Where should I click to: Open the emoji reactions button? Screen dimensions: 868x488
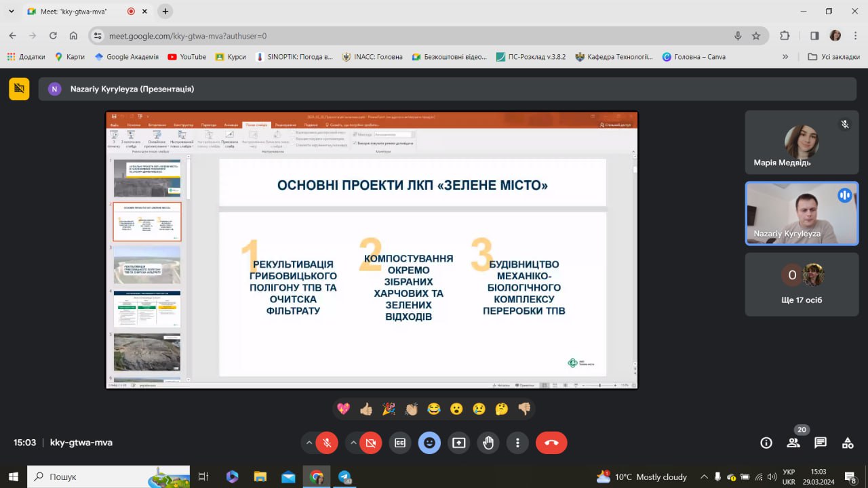coord(429,443)
